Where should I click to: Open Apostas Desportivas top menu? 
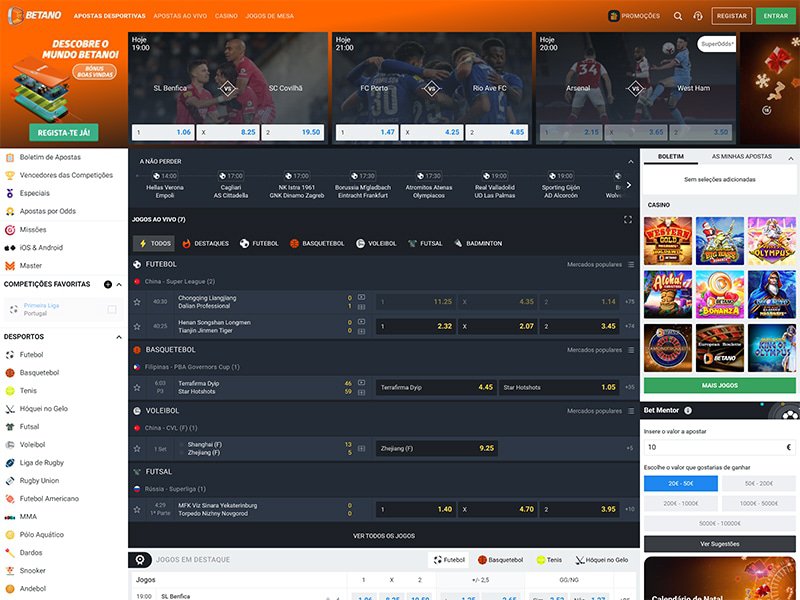click(109, 16)
